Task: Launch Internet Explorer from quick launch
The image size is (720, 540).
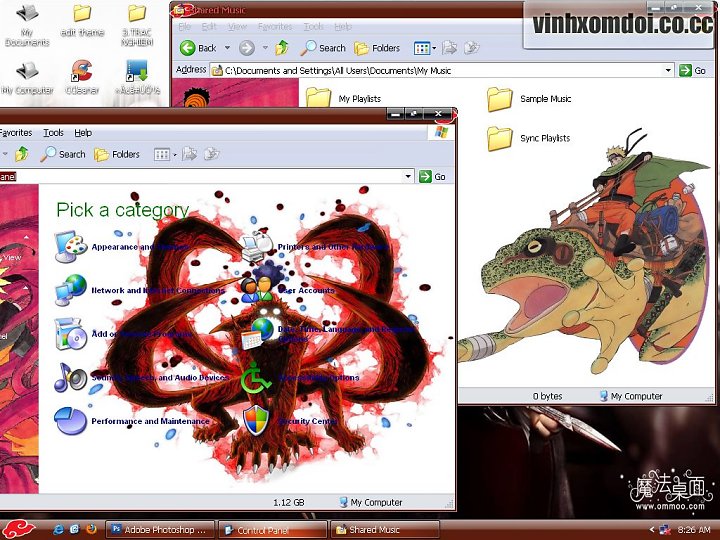Action: coord(58,529)
